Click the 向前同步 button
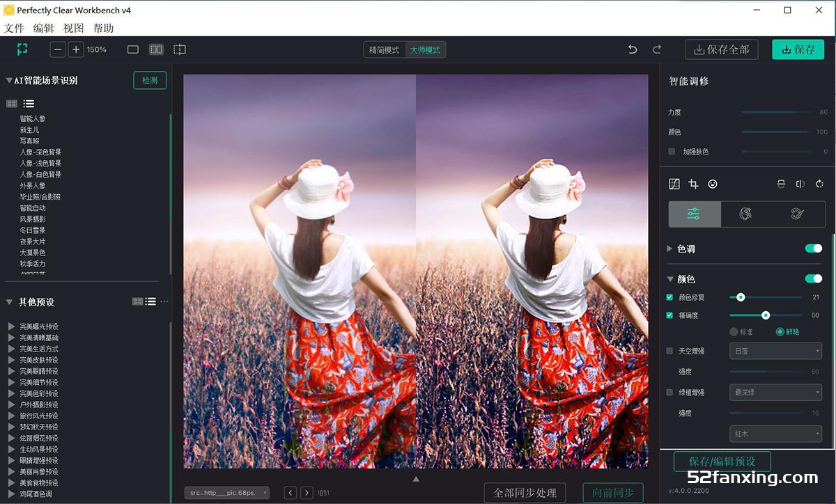Image resolution: width=836 pixels, height=504 pixels. pos(613,493)
